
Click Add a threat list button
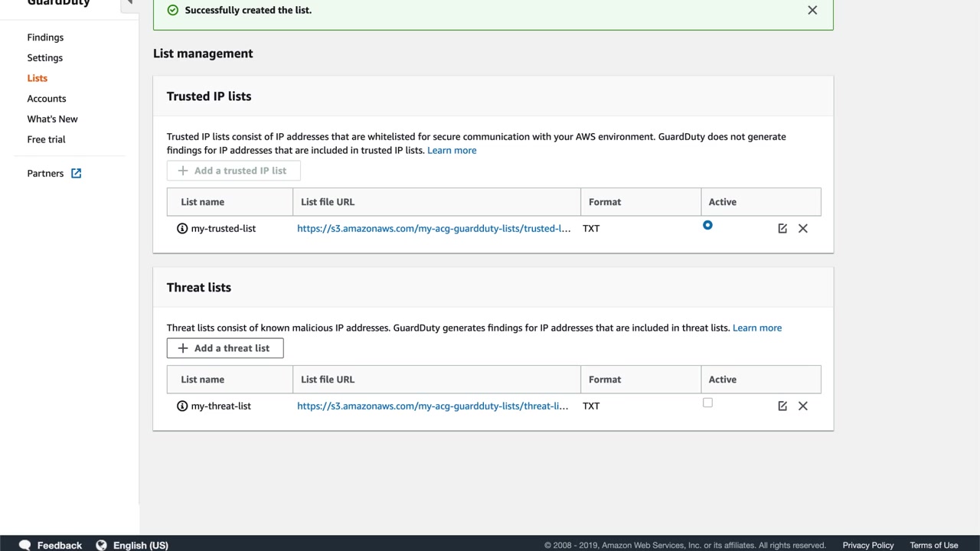pyautogui.click(x=225, y=348)
